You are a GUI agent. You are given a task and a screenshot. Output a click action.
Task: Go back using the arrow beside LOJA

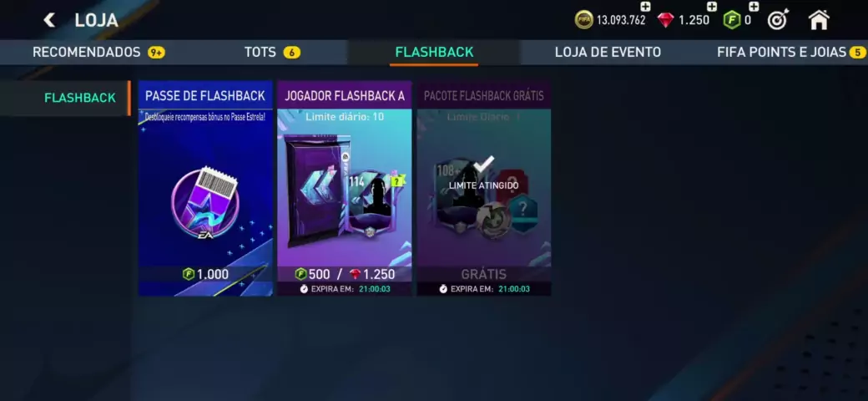click(x=49, y=21)
